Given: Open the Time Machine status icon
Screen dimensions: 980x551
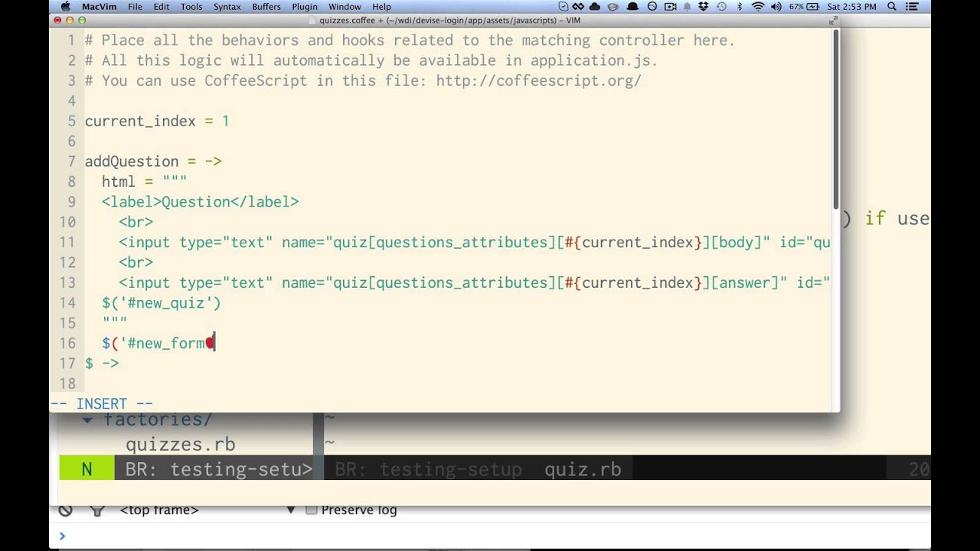Looking at the screenshot, I should point(721,6).
